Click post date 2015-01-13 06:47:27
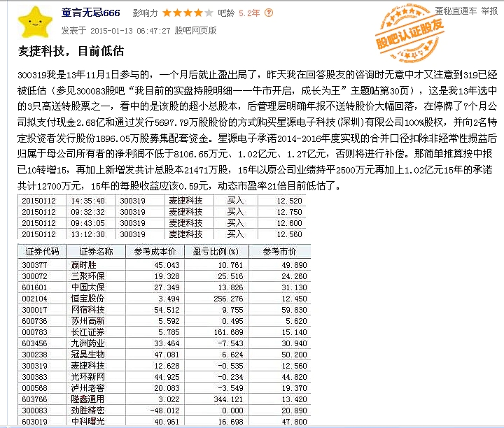 click(x=130, y=31)
